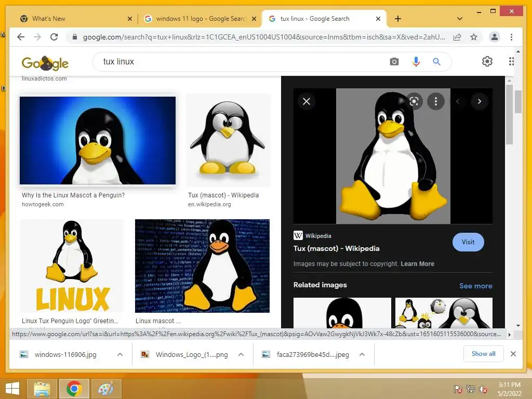Viewport: 532px width, 399px height.
Task: Open the Learn More copyright link
Action: (417, 263)
